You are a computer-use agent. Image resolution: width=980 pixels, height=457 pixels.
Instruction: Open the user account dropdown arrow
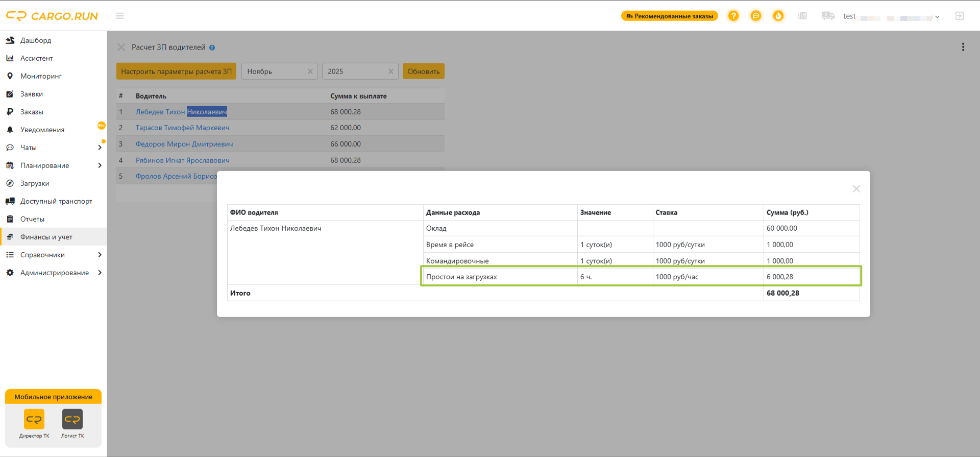click(x=937, y=17)
